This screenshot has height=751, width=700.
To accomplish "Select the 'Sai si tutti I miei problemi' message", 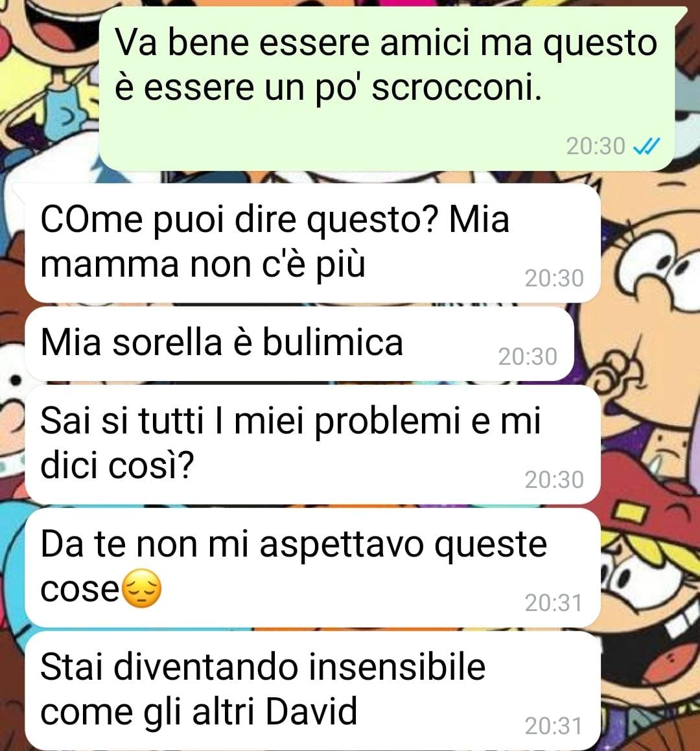I will tap(312, 445).
